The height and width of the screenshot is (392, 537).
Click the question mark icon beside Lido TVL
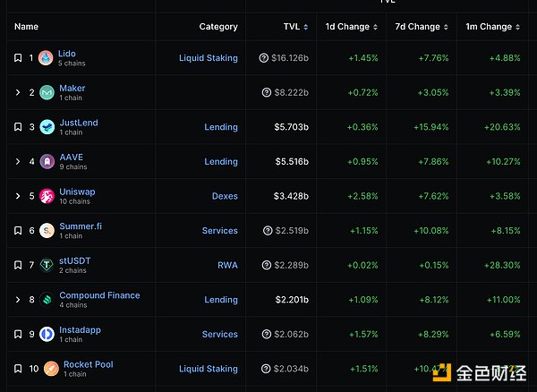(x=264, y=58)
